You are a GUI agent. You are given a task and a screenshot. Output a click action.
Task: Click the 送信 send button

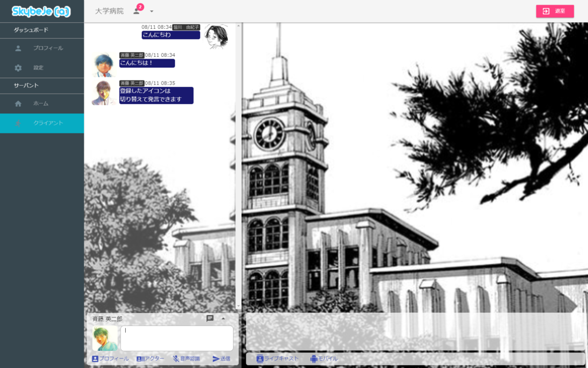(221, 359)
